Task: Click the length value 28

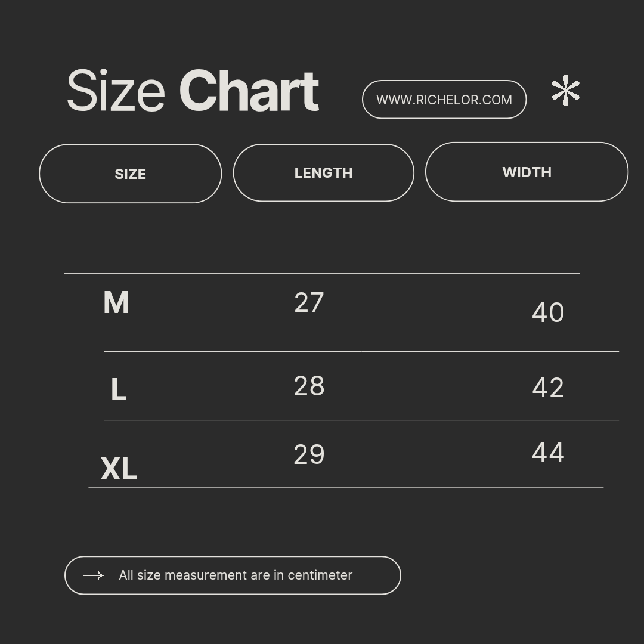Action: 309,386
